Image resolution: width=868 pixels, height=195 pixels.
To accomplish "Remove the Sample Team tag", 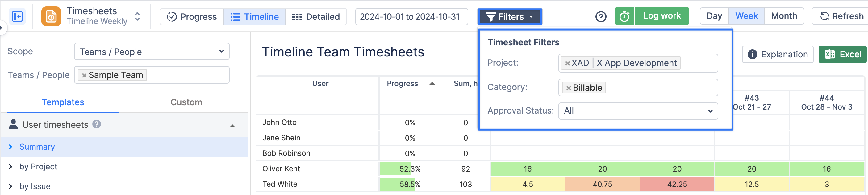I will (x=84, y=76).
